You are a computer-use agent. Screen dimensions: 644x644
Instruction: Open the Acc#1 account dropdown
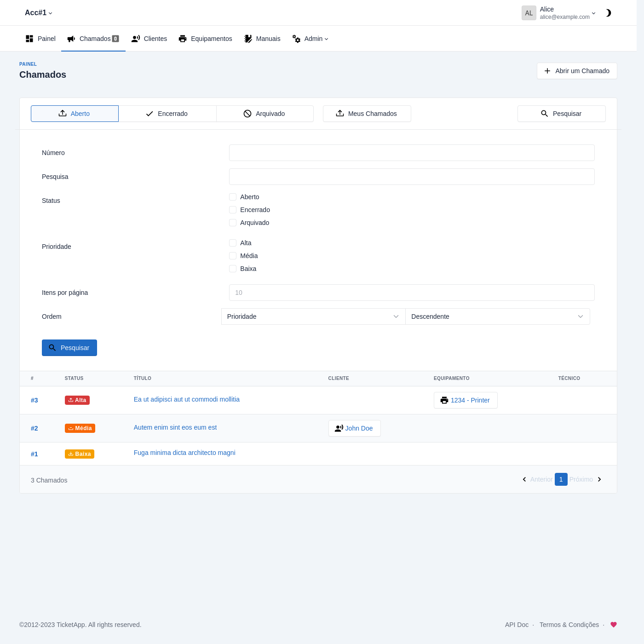click(39, 13)
